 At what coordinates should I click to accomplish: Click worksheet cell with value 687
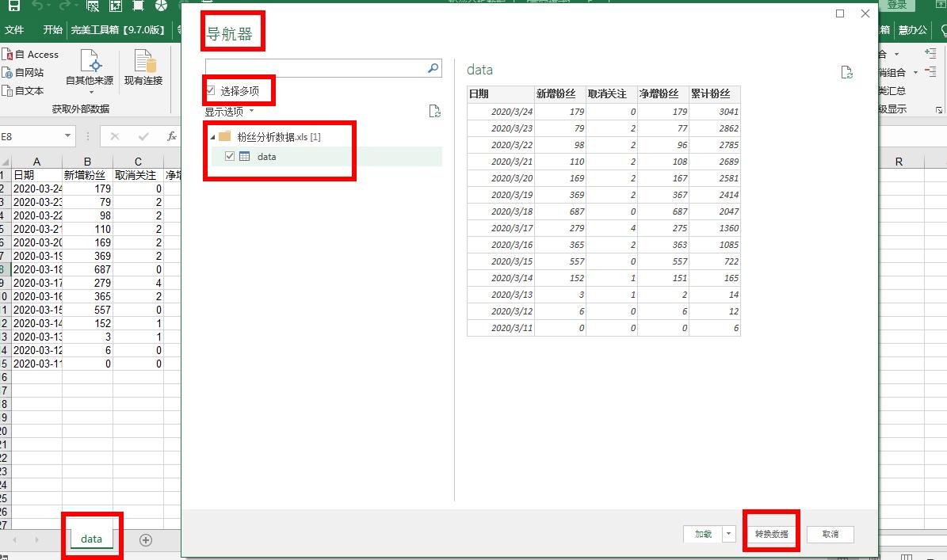pos(88,270)
